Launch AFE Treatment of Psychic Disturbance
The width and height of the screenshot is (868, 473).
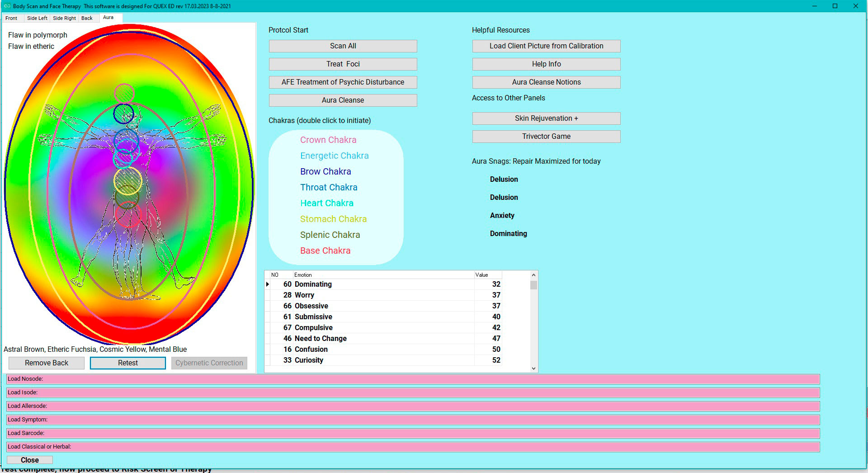pos(343,82)
